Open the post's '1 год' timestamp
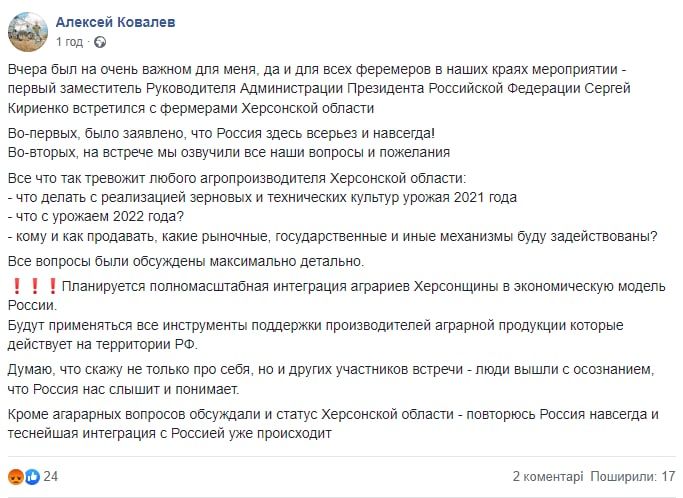 tap(70, 42)
